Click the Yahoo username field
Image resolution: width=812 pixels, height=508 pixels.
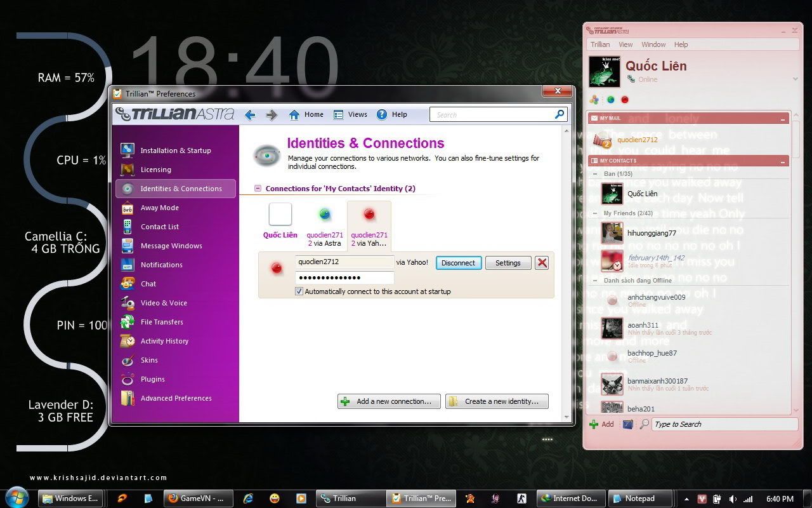coord(344,262)
